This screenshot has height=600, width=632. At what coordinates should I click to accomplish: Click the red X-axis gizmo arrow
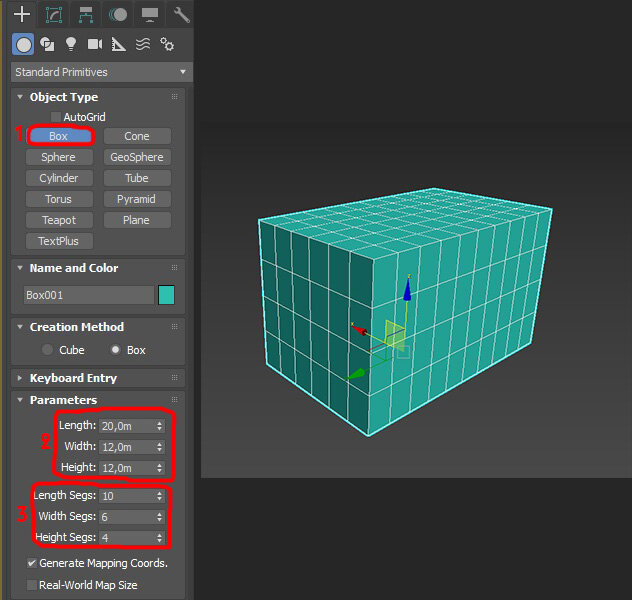358,329
